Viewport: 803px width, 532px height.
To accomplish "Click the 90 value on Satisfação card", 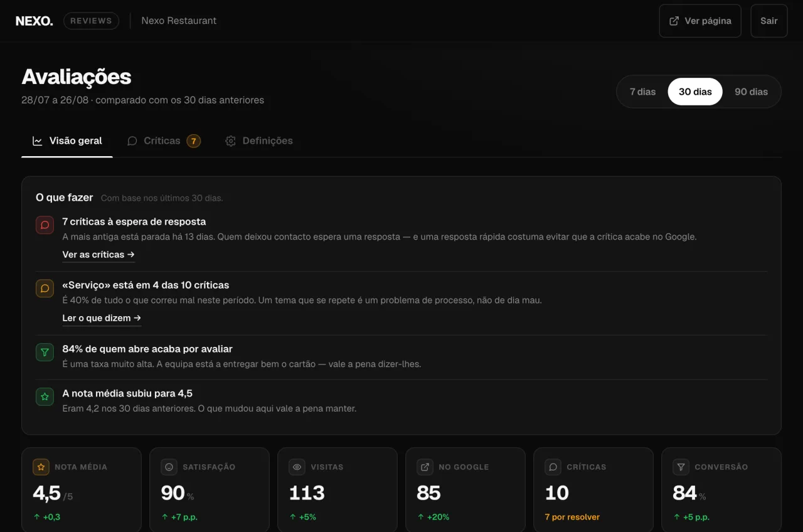I will (173, 493).
